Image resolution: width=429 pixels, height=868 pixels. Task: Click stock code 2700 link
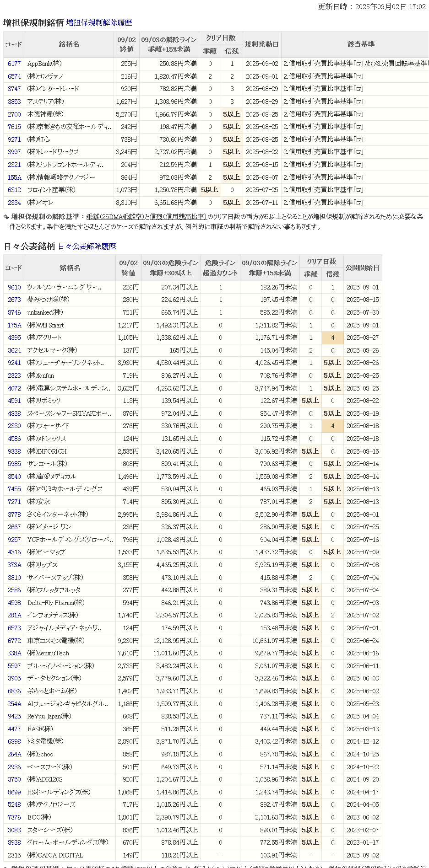click(x=14, y=114)
